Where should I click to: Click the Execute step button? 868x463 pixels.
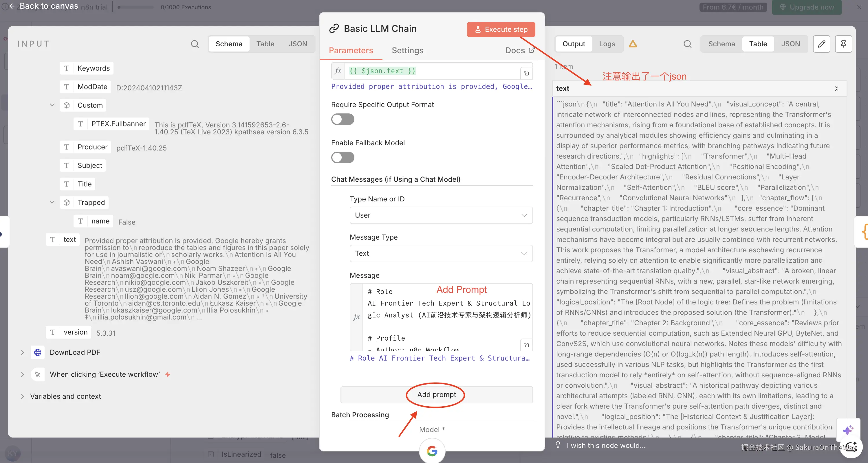click(501, 30)
